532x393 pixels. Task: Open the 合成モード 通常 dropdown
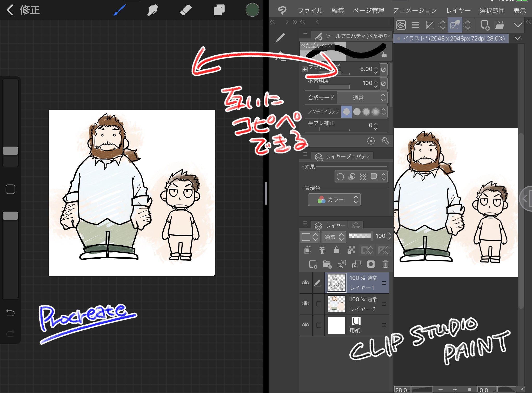point(362,98)
